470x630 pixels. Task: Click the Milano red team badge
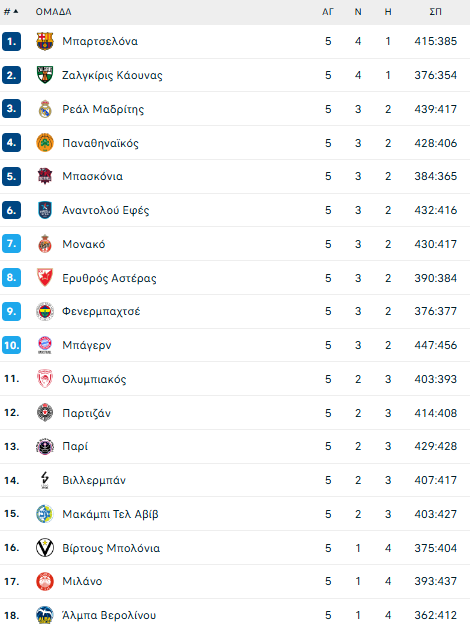pos(45,581)
